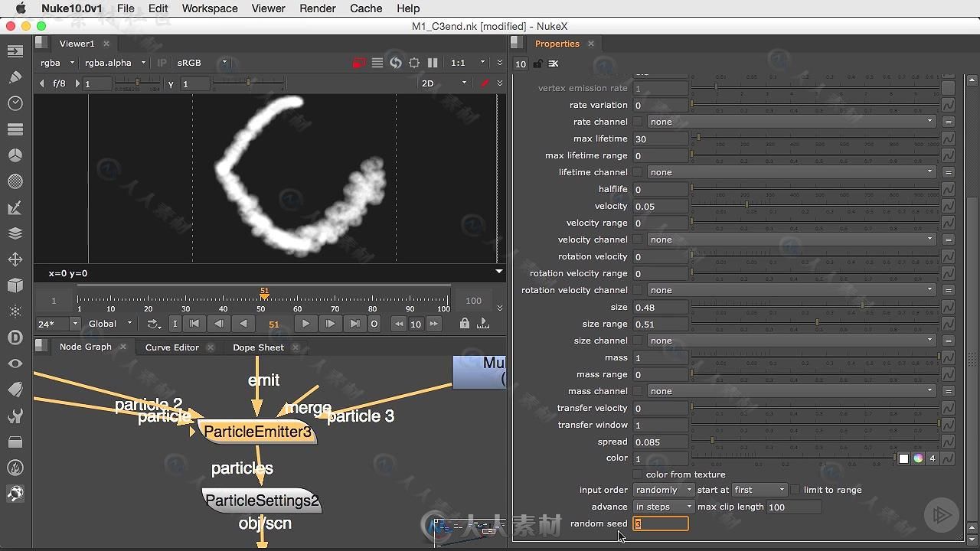Open the Channel nodes stacked-bars icon
Screen dimensions: 980x551
pos(15,129)
